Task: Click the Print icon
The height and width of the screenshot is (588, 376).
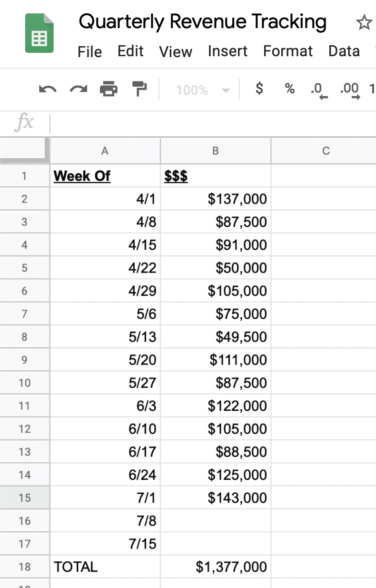Action: coord(109,89)
